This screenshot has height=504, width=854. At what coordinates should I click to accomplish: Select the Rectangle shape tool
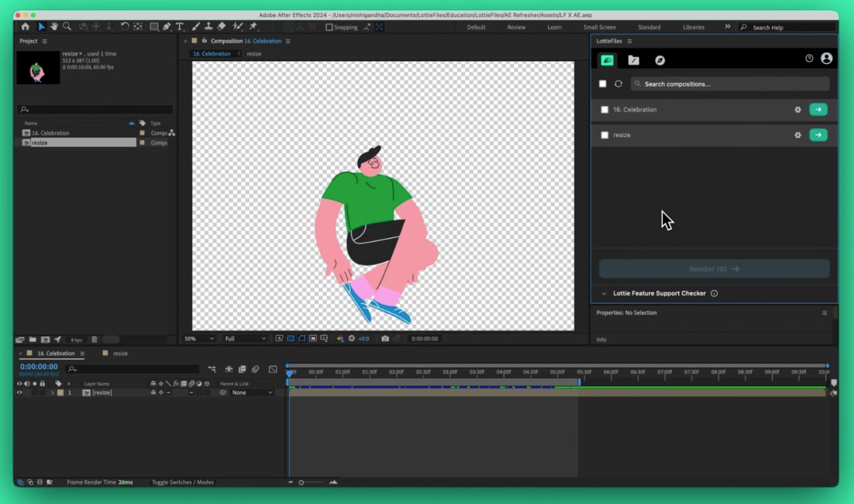pos(153,27)
